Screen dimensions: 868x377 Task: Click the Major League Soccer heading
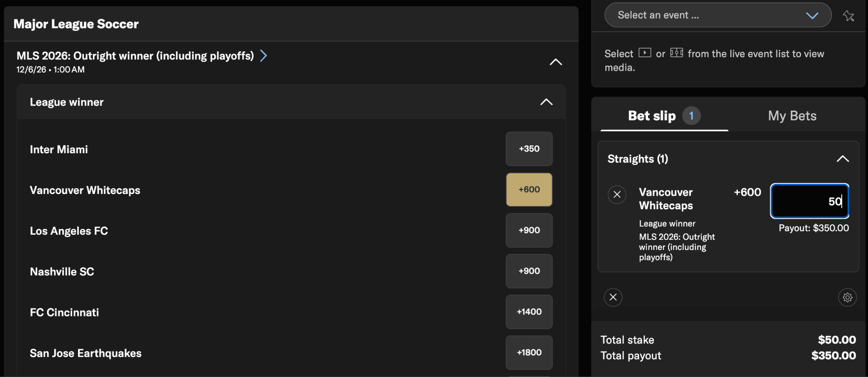tap(76, 24)
